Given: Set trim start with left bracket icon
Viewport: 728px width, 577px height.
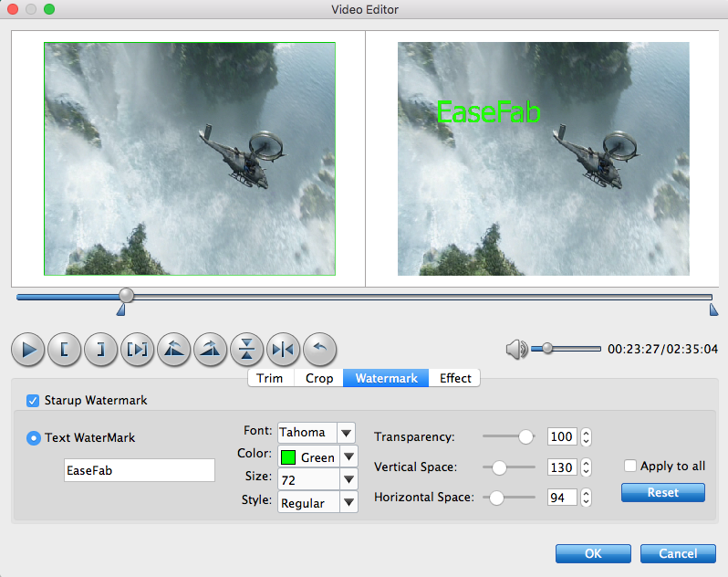Looking at the screenshot, I should 65,349.
